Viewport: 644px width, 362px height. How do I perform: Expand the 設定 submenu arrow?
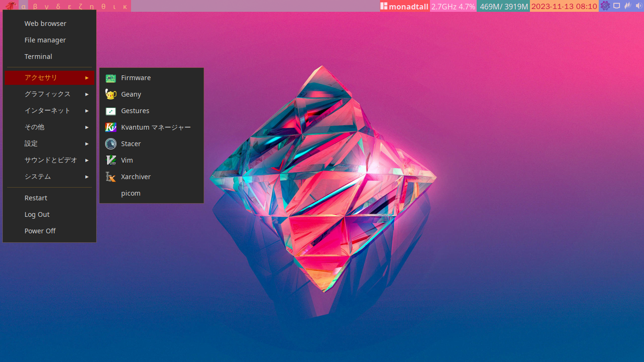click(x=87, y=144)
